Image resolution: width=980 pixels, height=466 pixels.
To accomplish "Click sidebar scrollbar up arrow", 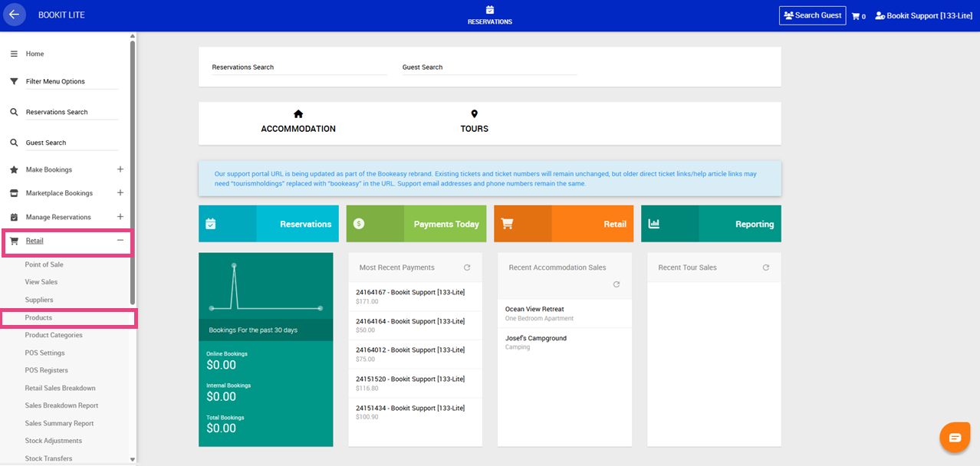I will (x=132, y=36).
